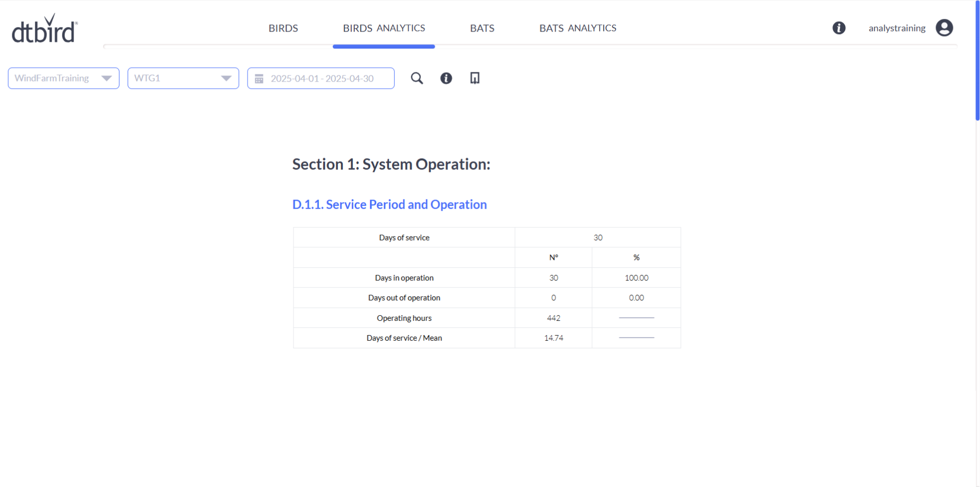Image resolution: width=980 pixels, height=487 pixels.
Task: Open the header info icon near analystraining
Action: point(839,28)
